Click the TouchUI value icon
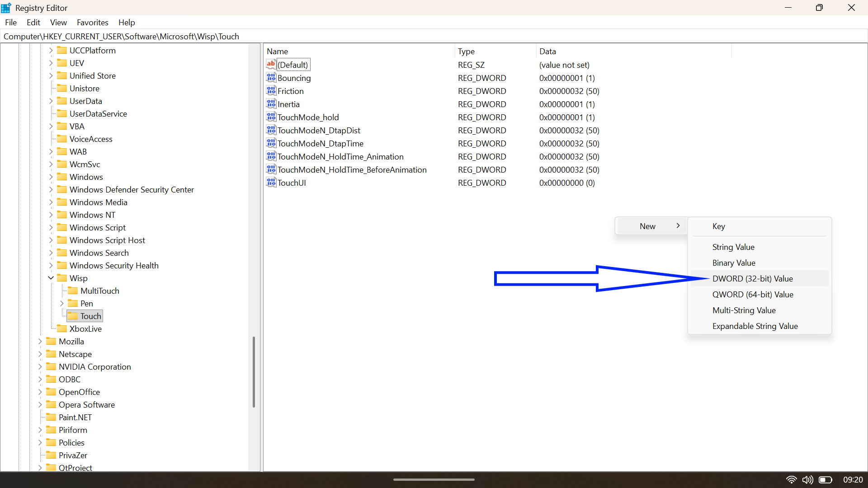Image resolution: width=868 pixels, height=488 pixels. tap(271, 183)
